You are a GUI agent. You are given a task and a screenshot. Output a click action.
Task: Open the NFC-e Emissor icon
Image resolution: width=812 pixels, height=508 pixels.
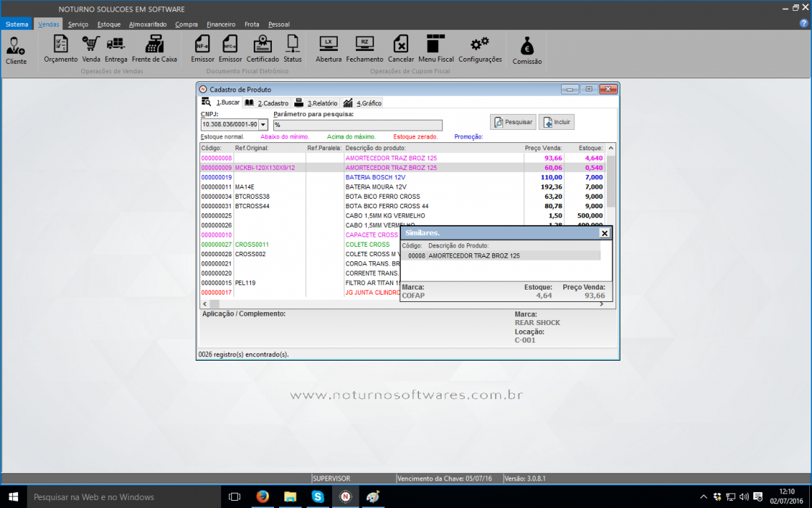230,49
